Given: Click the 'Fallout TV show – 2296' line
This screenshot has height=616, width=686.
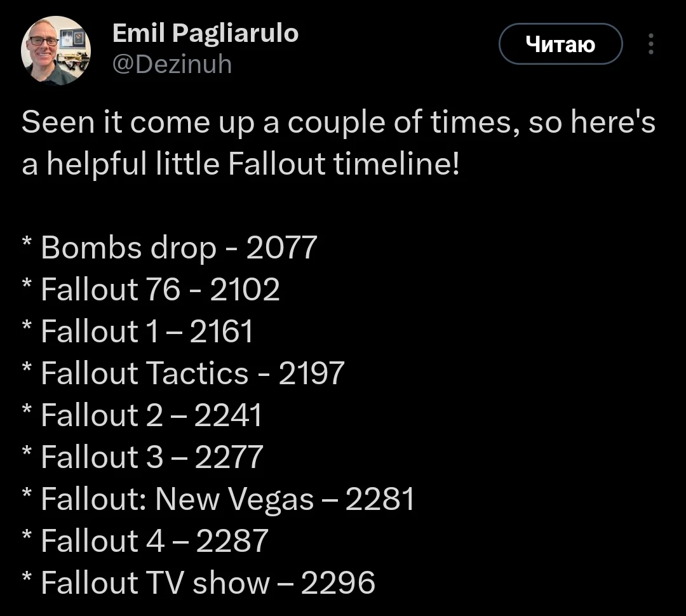Looking at the screenshot, I should click(198, 583).
